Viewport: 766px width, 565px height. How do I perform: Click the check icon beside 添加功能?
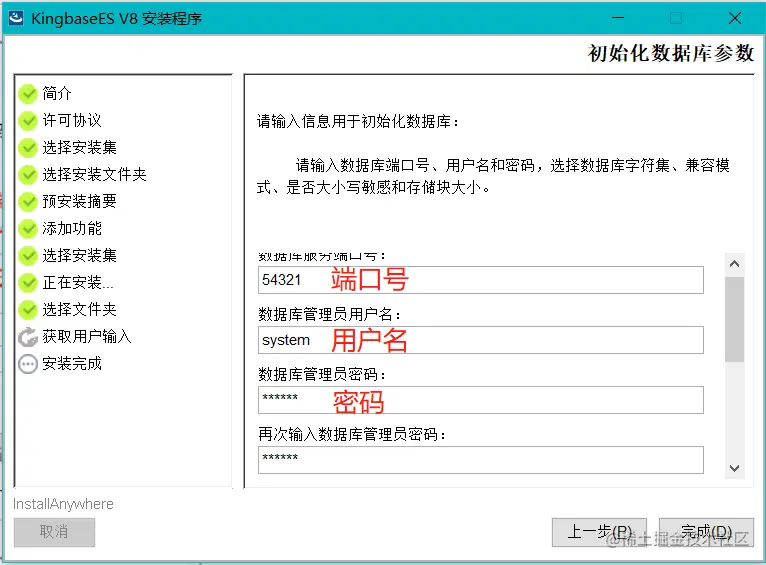(x=28, y=229)
